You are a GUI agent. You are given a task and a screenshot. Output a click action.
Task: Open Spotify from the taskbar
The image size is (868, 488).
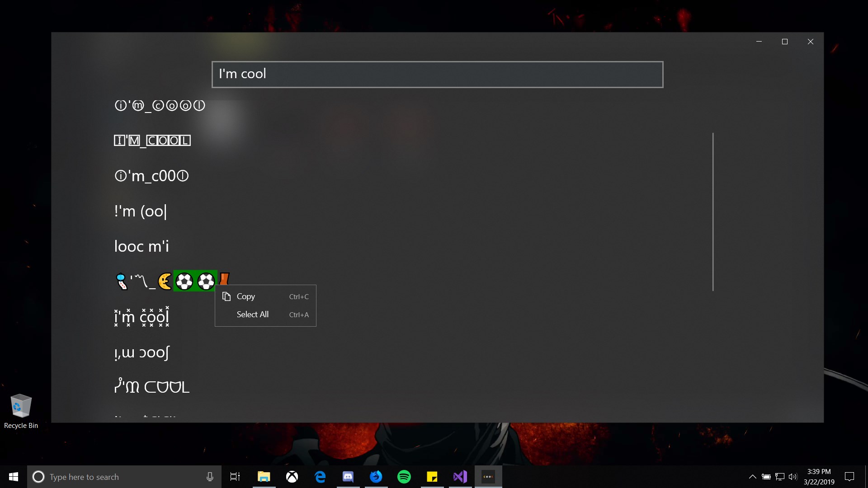pyautogui.click(x=404, y=477)
